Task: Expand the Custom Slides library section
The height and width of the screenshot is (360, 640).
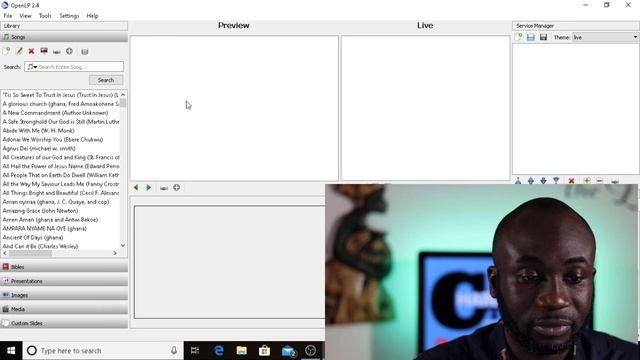Action: pyautogui.click(x=64, y=323)
